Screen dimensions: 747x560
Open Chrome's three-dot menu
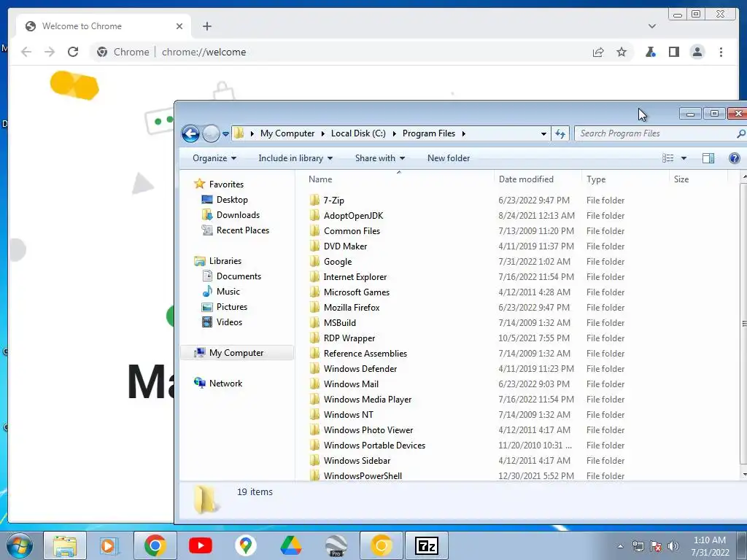point(721,52)
